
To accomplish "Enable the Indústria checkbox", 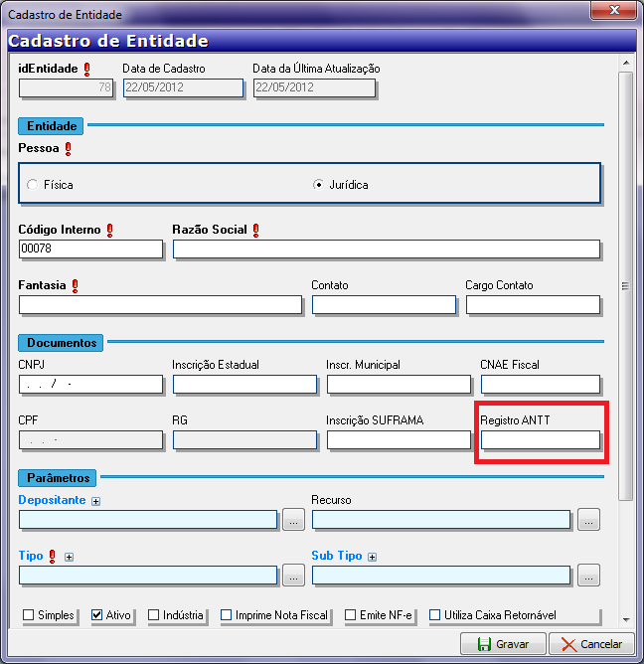I will (153, 615).
